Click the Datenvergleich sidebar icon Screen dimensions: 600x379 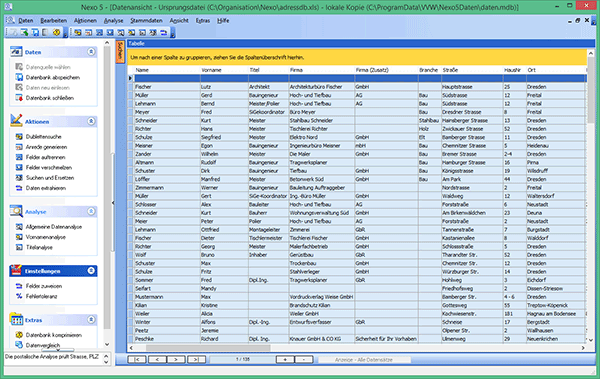tap(19, 345)
